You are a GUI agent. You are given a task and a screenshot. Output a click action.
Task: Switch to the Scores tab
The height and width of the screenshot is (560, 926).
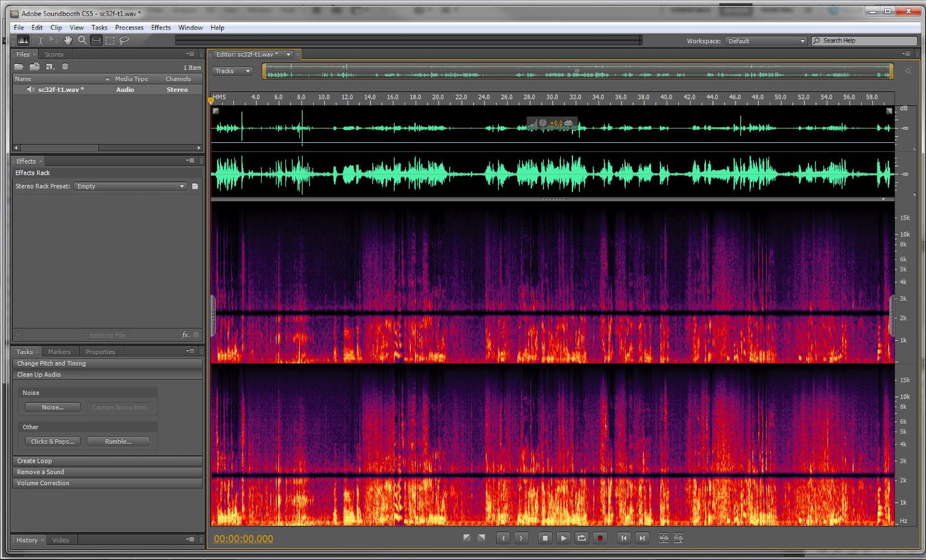coord(54,54)
